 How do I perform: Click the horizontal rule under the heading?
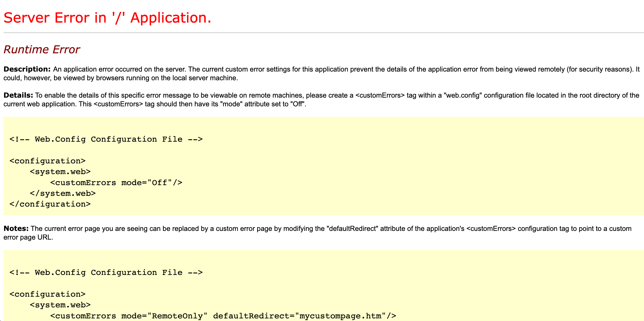pyautogui.click(x=323, y=33)
